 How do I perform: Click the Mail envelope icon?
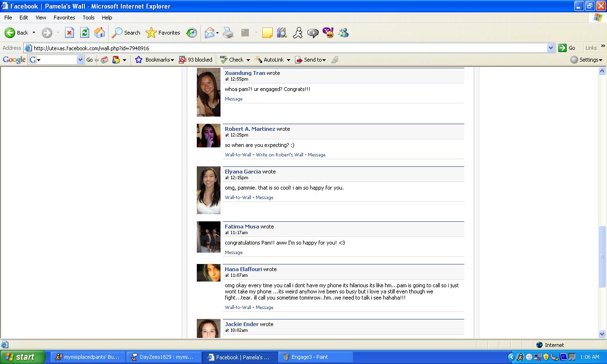[x=209, y=33]
